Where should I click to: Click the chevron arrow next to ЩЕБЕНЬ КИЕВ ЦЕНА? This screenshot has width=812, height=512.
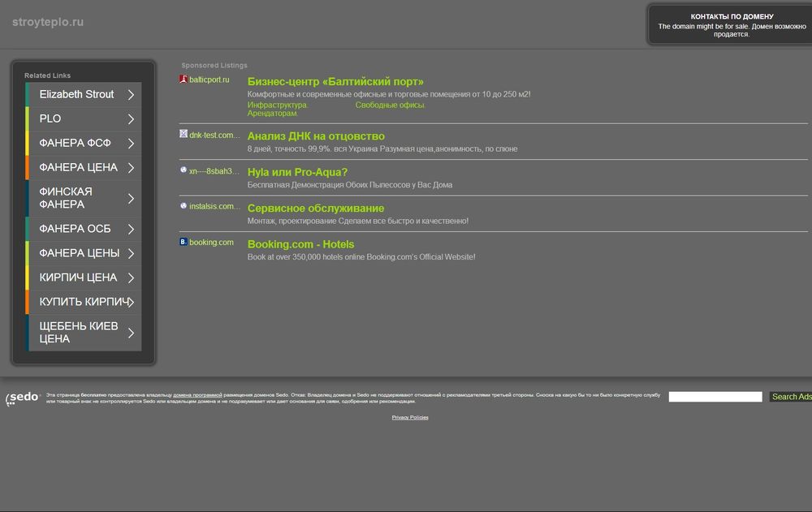point(131,333)
